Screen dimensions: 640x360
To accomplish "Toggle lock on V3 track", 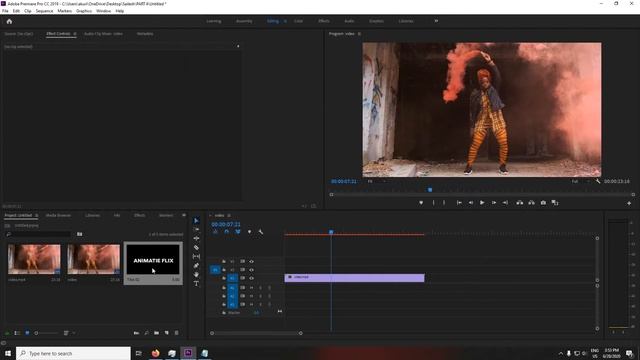I will pos(224,261).
